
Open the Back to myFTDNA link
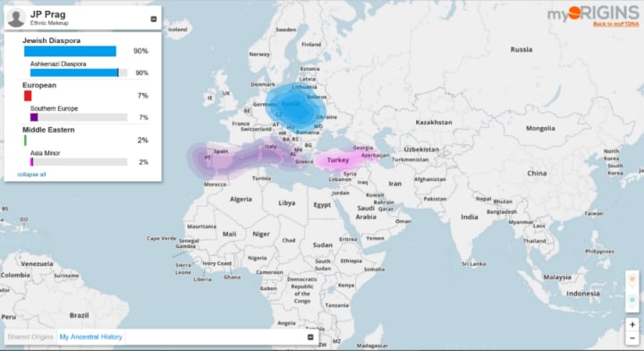pyautogui.click(x=615, y=24)
